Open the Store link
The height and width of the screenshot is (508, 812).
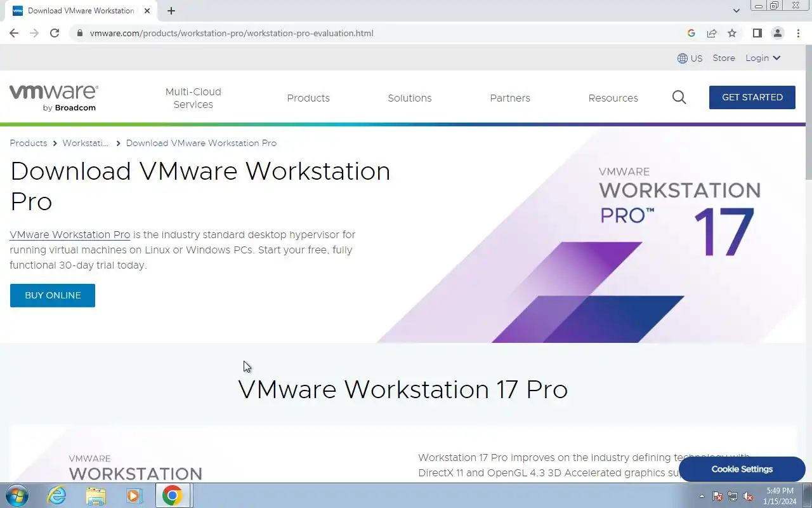(724, 58)
